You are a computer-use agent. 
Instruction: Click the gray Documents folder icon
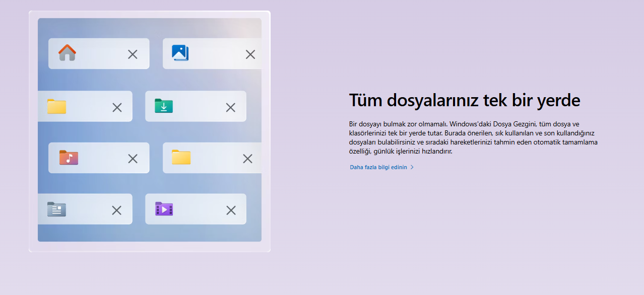pyautogui.click(x=56, y=209)
